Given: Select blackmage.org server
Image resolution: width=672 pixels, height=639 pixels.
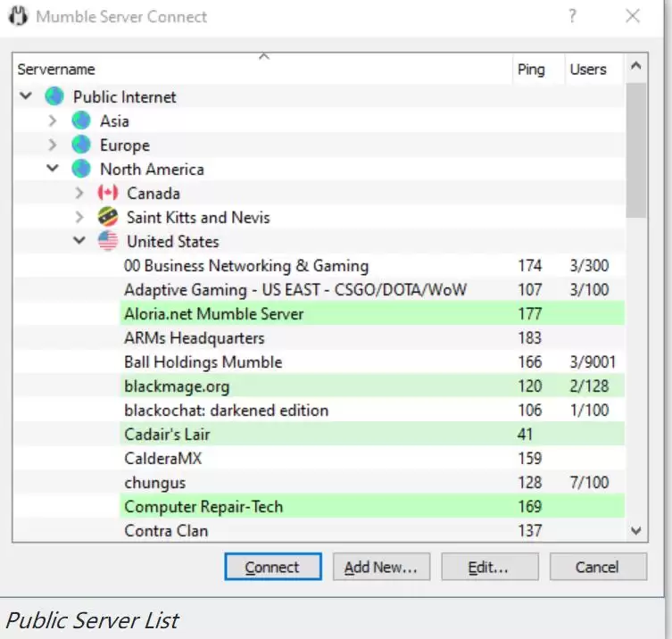Looking at the screenshot, I should click(x=372, y=386).
